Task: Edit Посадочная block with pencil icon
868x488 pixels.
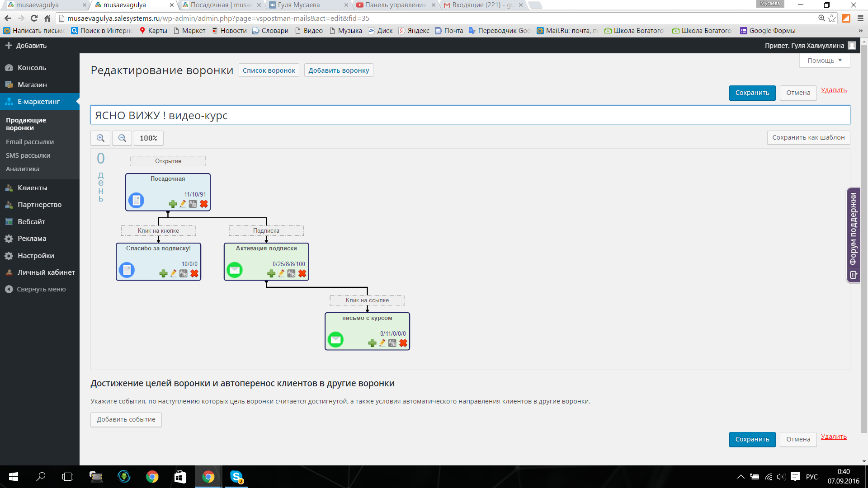Action: point(183,204)
